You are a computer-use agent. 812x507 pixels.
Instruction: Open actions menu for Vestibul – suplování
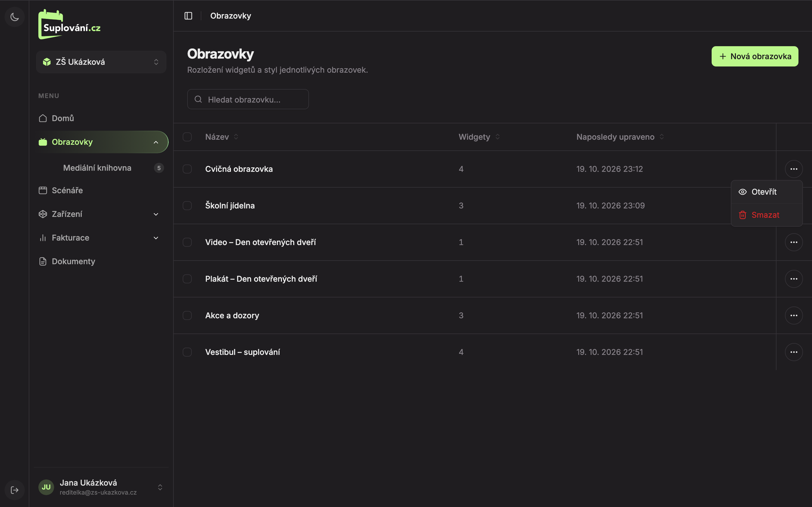(794, 352)
